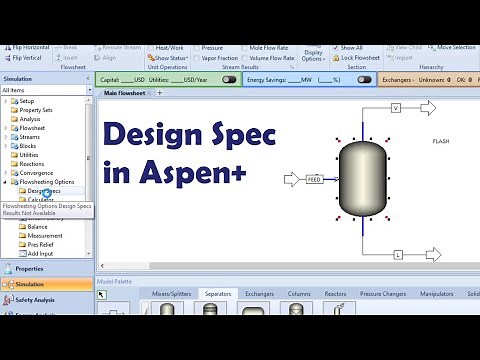Collapse the Flowsheeting Options node
Screen dimensions: 480x360
coord(5,182)
